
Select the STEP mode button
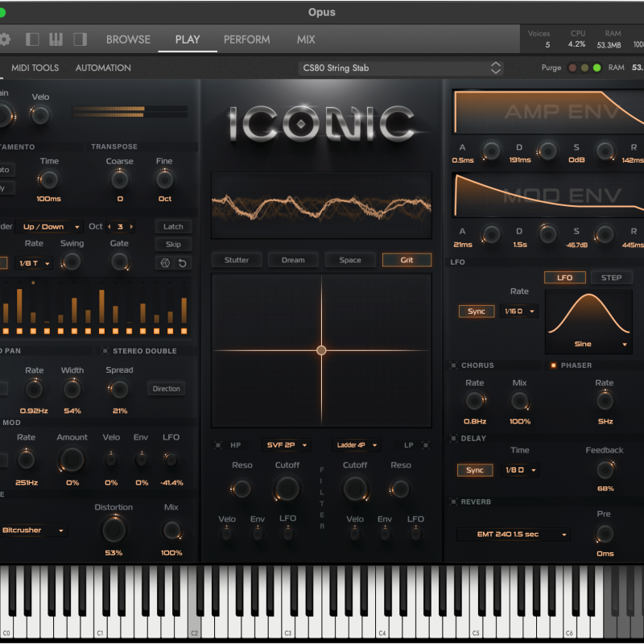pos(611,278)
